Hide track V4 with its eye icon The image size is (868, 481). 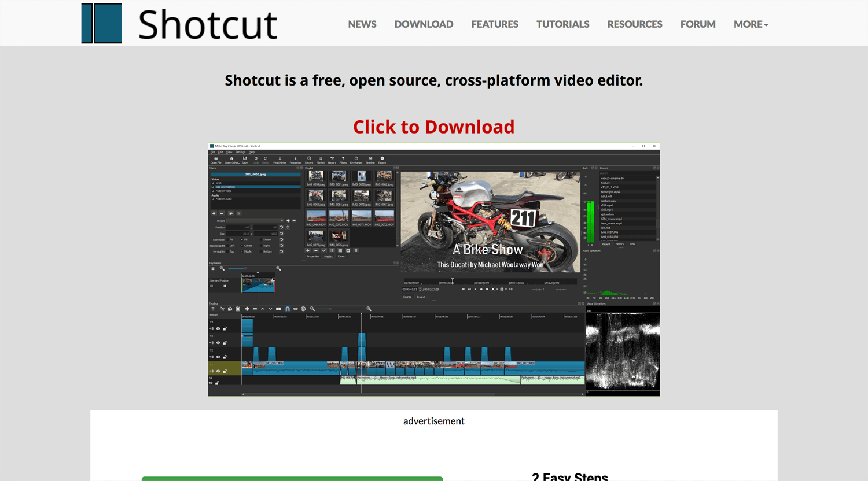[x=218, y=328]
